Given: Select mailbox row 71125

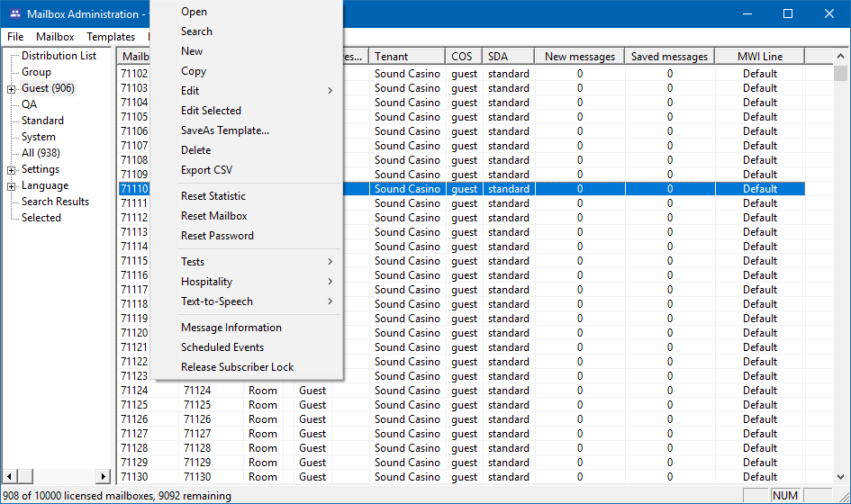Looking at the screenshot, I should coord(134,405).
